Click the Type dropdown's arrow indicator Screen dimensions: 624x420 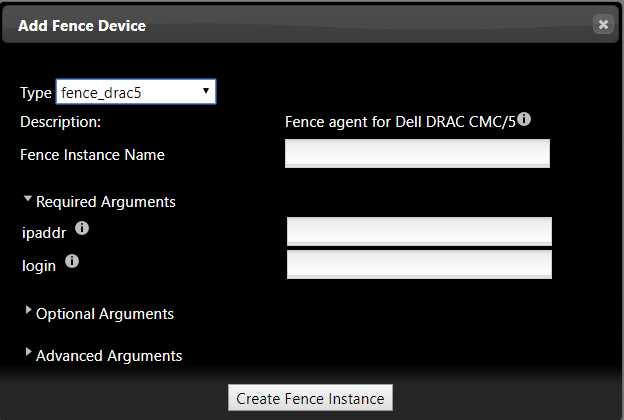(x=205, y=91)
